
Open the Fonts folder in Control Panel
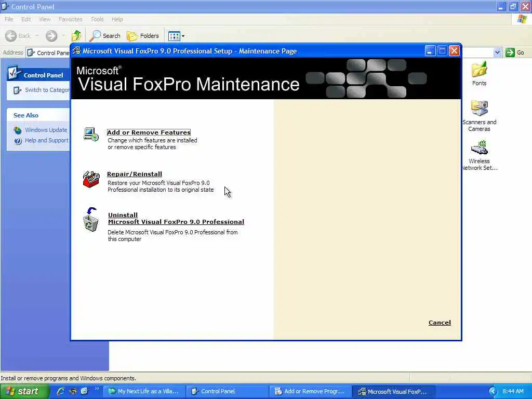(479, 74)
